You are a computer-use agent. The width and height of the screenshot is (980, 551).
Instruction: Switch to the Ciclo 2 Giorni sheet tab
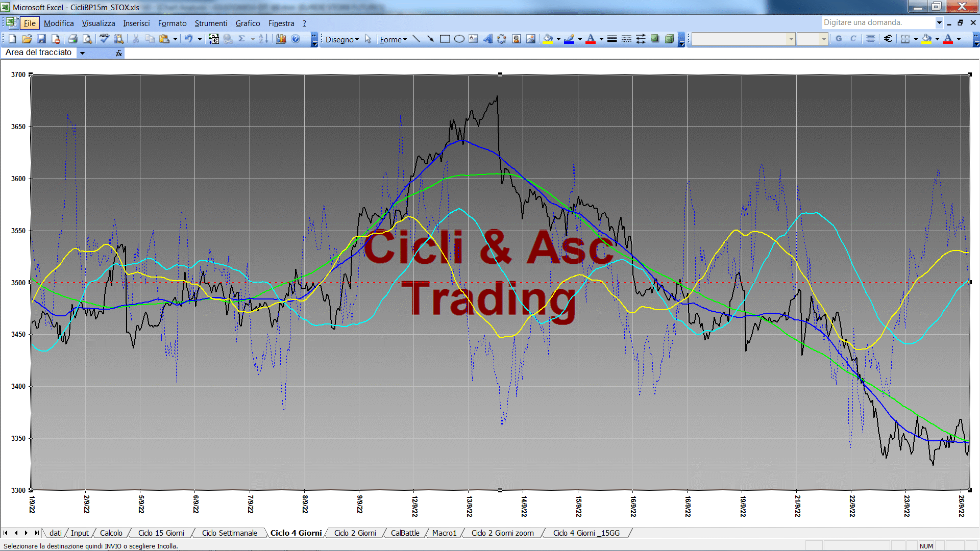click(355, 533)
